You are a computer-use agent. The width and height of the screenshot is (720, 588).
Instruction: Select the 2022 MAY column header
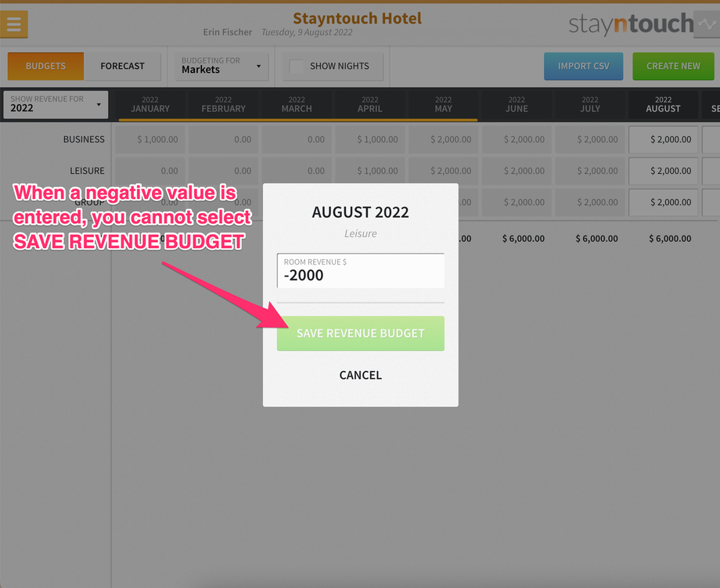pyautogui.click(x=443, y=104)
